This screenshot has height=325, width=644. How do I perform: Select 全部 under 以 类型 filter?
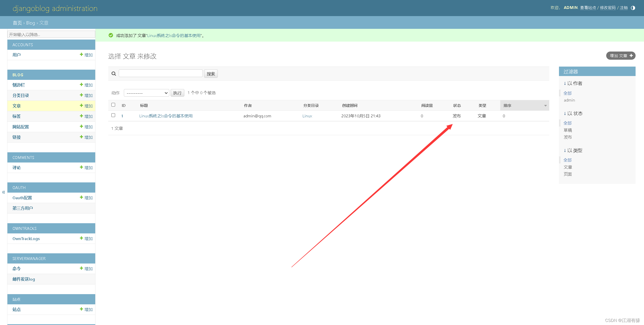tap(568, 160)
